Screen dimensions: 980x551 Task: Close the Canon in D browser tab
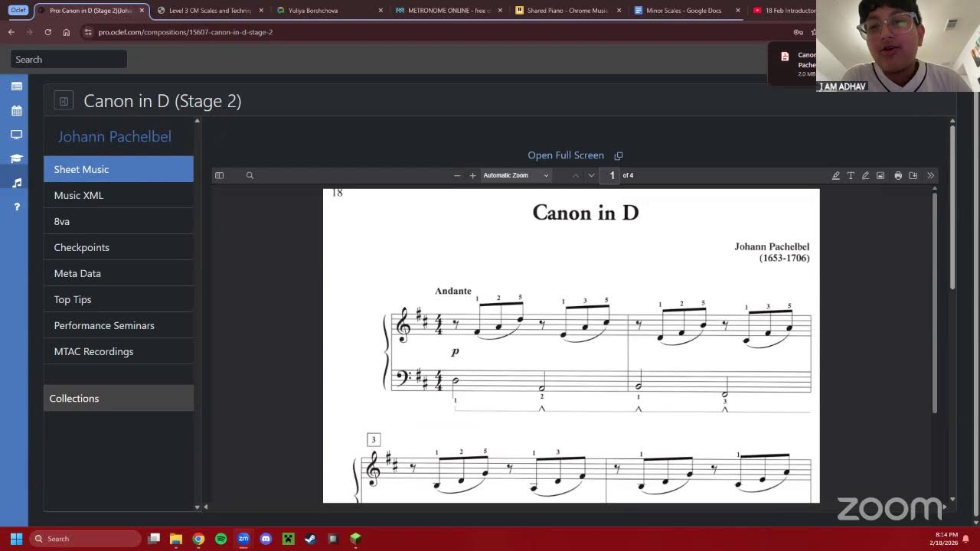[x=142, y=11]
